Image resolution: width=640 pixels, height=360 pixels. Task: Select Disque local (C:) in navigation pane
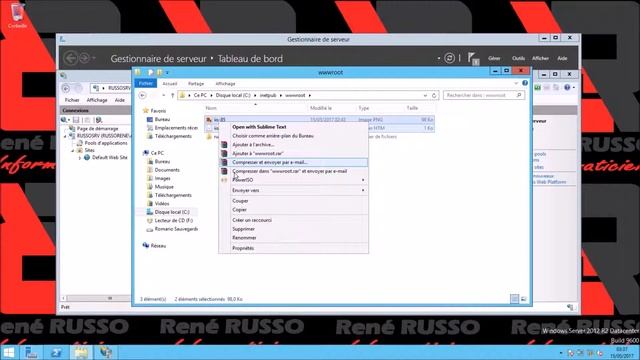coord(172,212)
